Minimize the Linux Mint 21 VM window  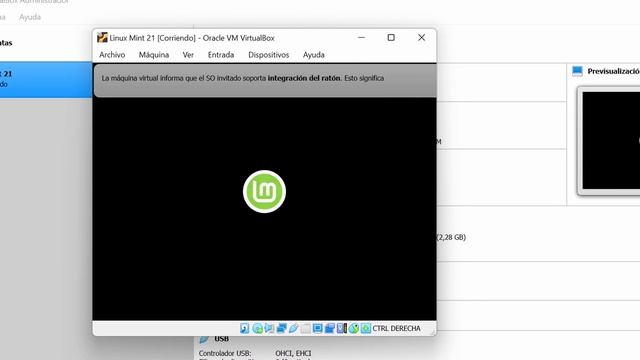point(361,38)
